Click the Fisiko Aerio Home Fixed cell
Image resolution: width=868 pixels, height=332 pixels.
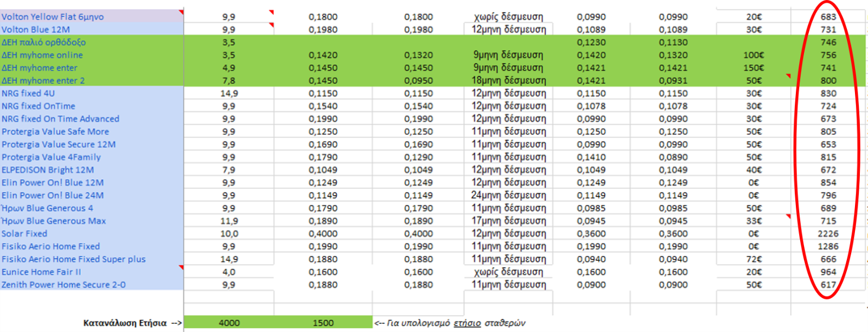(92, 246)
